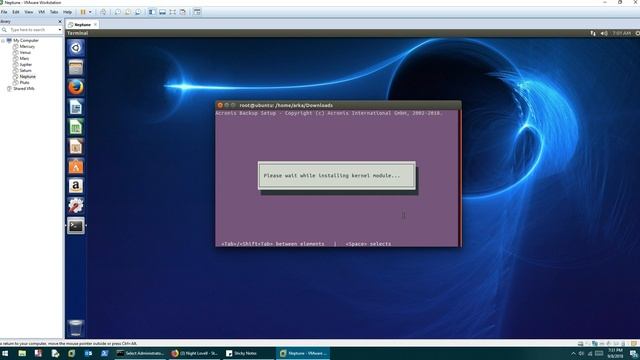Open LibreOffice Calc from the launcher
Image resolution: width=640 pixels, height=360 pixels.
tap(76, 127)
